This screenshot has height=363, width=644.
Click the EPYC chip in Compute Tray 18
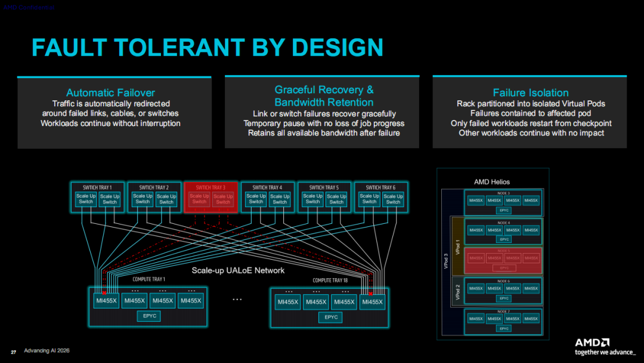pos(330,318)
